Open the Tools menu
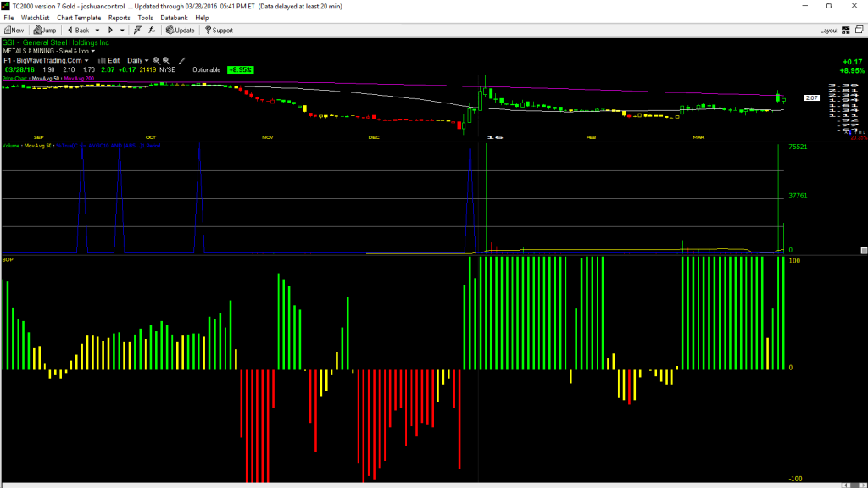The image size is (868, 488). tap(145, 18)
